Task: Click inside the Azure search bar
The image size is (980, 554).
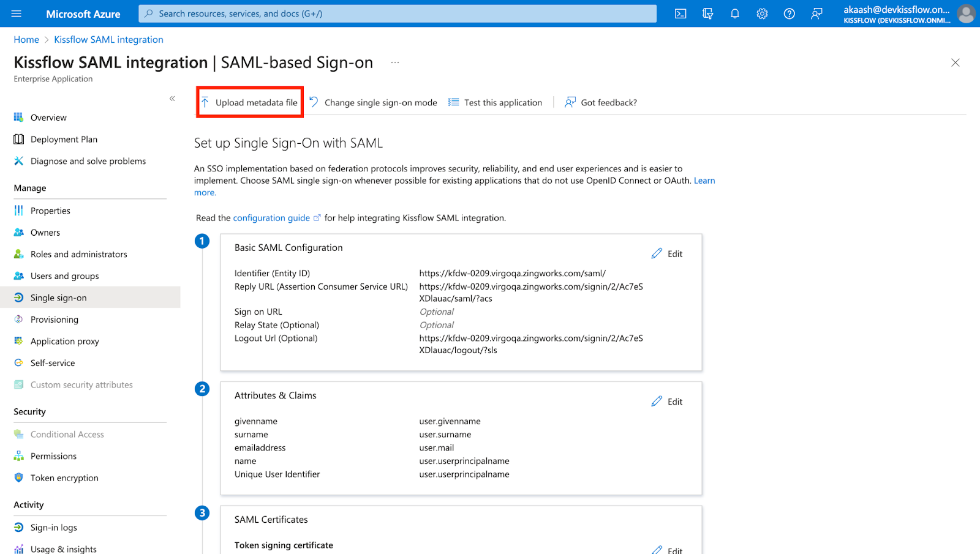Action: tap(398, 13)
